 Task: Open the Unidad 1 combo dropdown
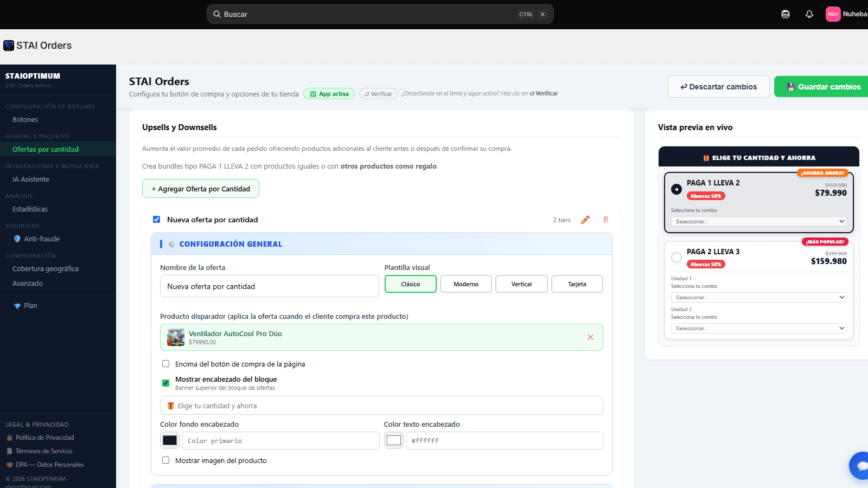pyautogui.click(x=758, y=297)
